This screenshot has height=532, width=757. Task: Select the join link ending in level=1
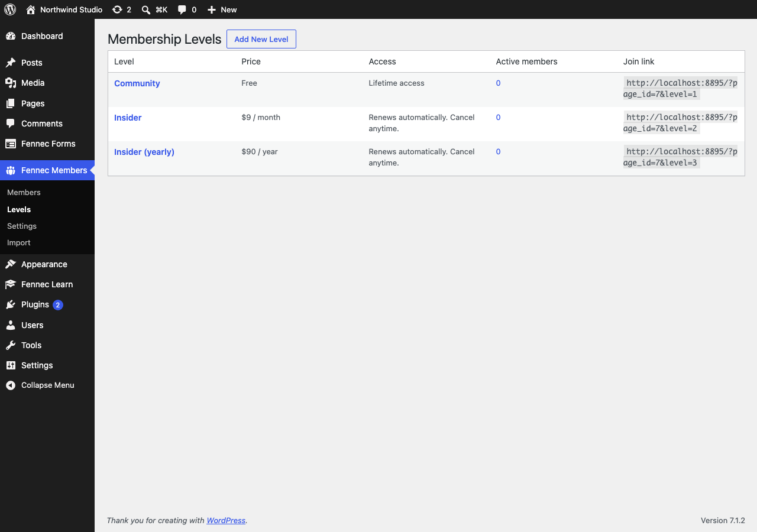coord(680,89)
